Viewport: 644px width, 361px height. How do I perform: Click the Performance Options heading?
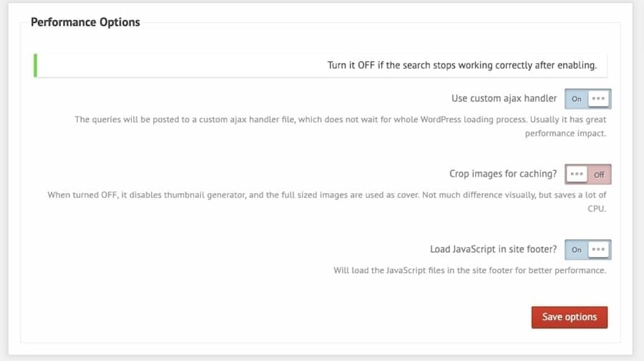tap(85, 22)
